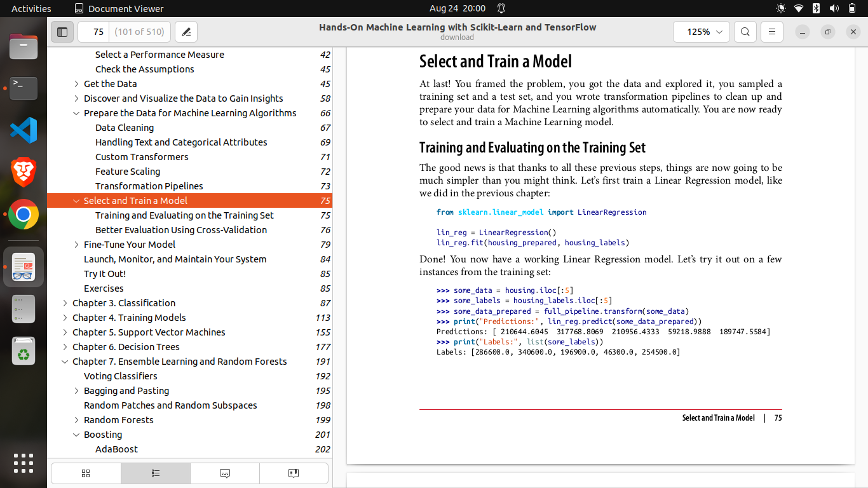Open the hamburger menu button

772,32
